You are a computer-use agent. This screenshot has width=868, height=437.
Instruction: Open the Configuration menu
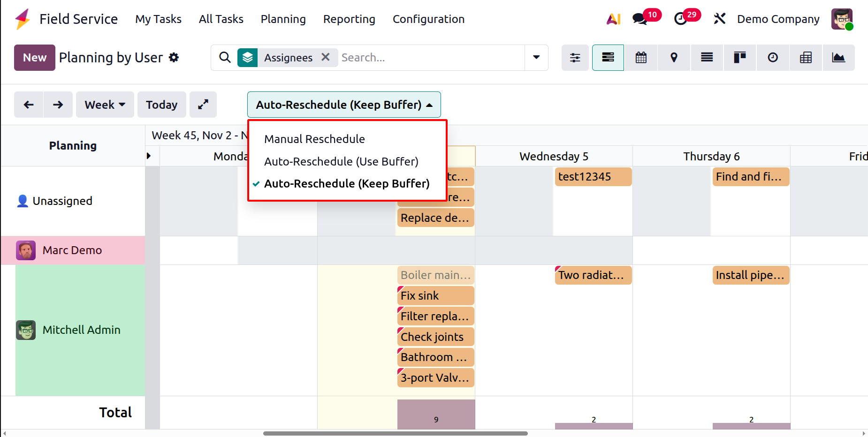(x=428, y=19)
